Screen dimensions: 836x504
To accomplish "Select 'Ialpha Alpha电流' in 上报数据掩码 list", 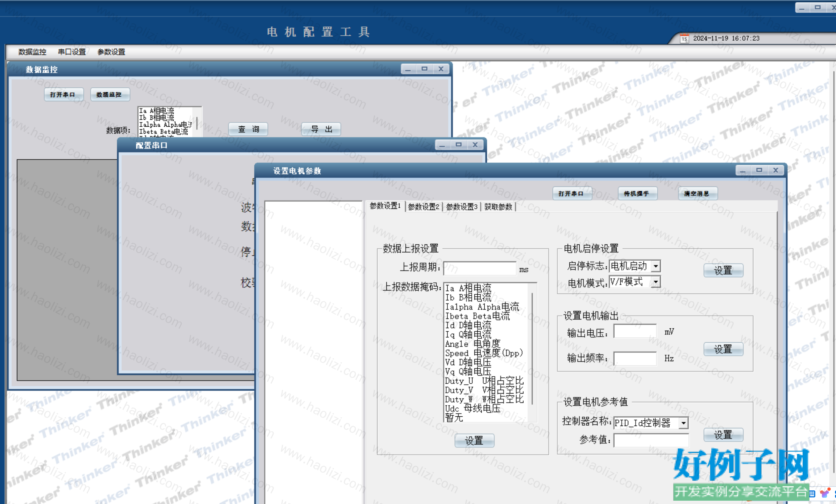I will click(482, 307).
